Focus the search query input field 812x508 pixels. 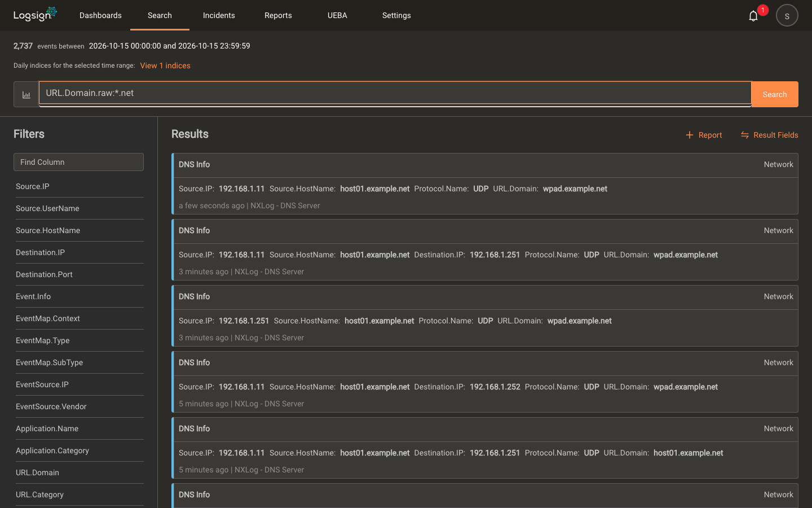pos(395,93)
